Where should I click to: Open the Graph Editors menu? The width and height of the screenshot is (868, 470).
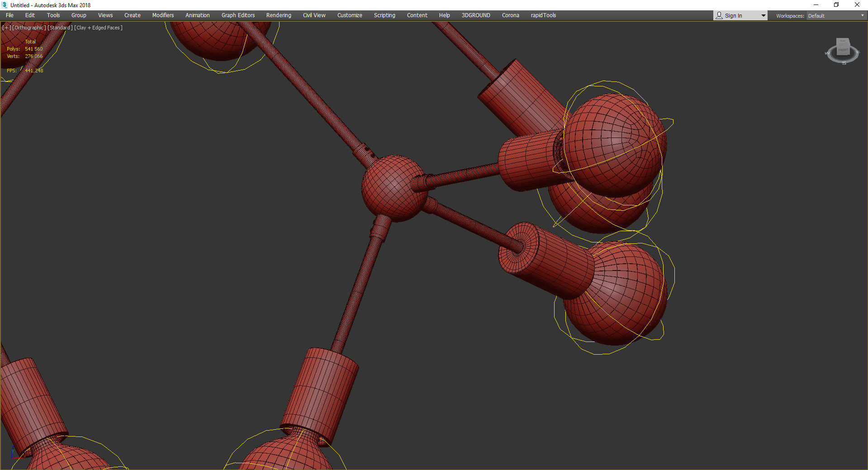point(238,15)
